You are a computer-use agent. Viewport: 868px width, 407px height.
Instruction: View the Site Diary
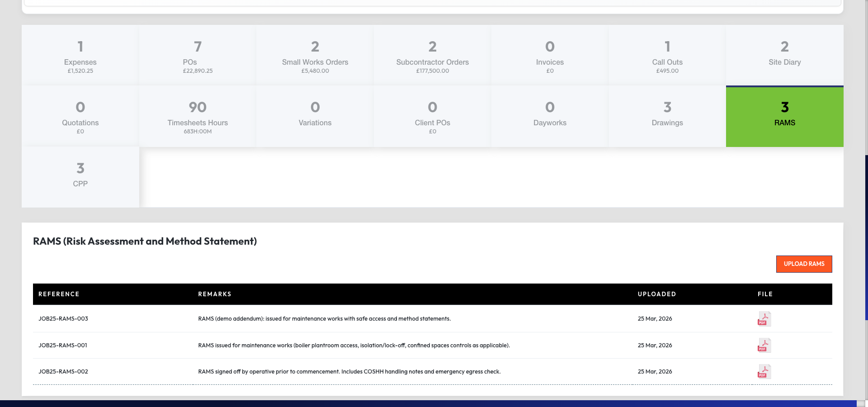784,54
